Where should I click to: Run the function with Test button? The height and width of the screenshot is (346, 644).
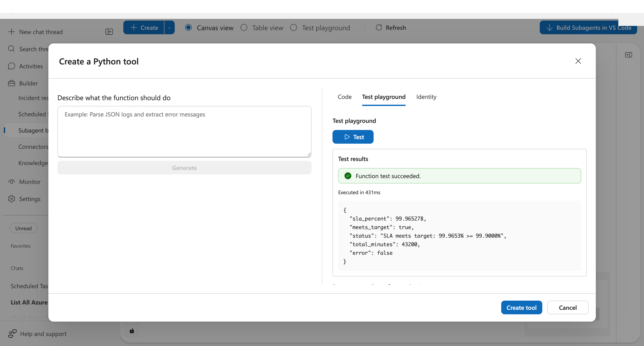coord(353,137)
